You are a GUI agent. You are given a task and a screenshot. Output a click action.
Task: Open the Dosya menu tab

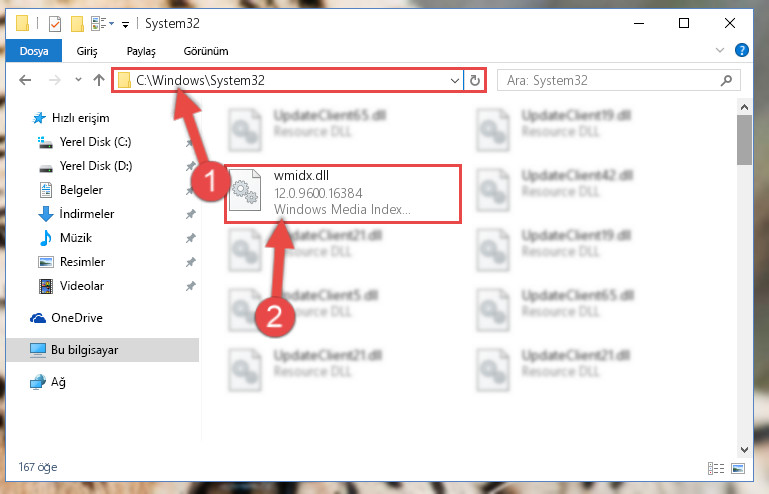(34, 51)
